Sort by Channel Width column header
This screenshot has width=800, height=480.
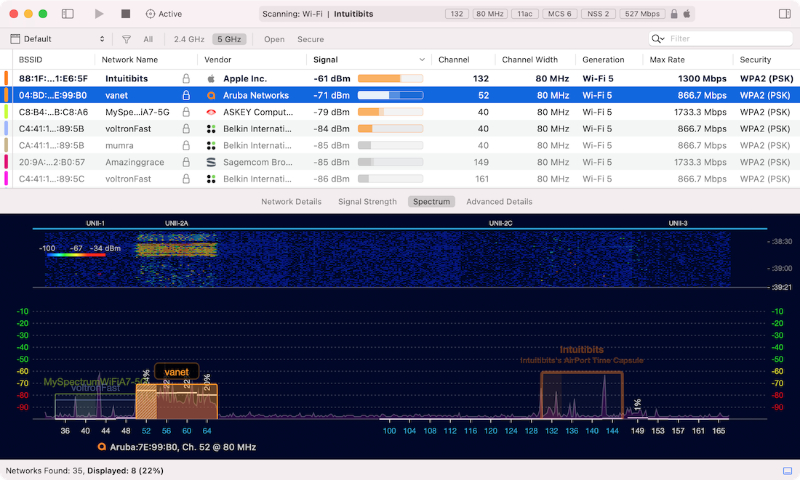pos(530,60)
